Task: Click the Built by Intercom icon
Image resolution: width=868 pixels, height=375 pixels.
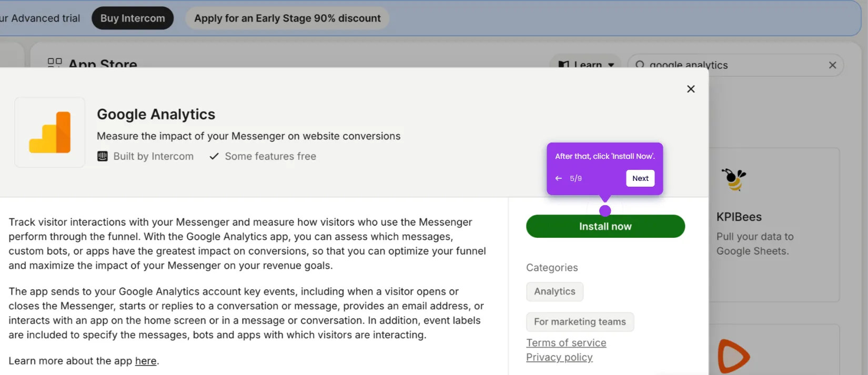Action: 103,156
